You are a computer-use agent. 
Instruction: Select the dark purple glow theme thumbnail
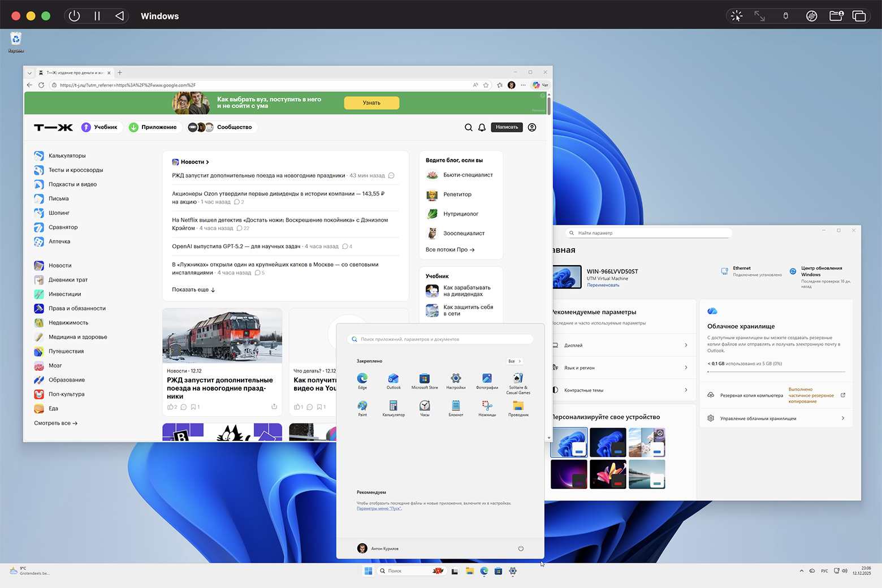point(569,474)
